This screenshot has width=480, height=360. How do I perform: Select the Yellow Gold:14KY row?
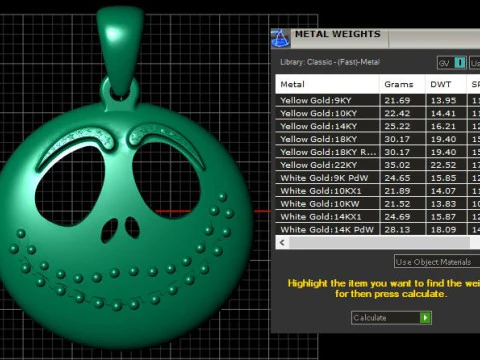(x=378, y=126)
